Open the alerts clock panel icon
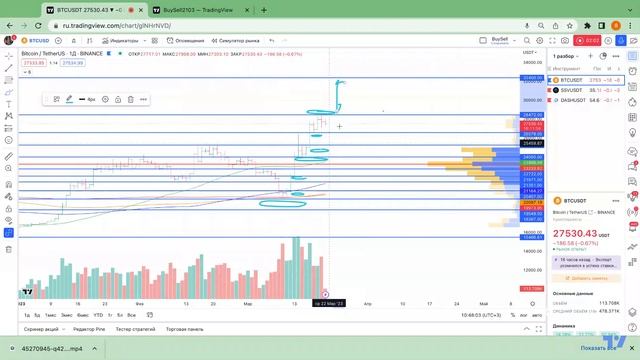This screenshot has width=640, height=360. [632, 71]
